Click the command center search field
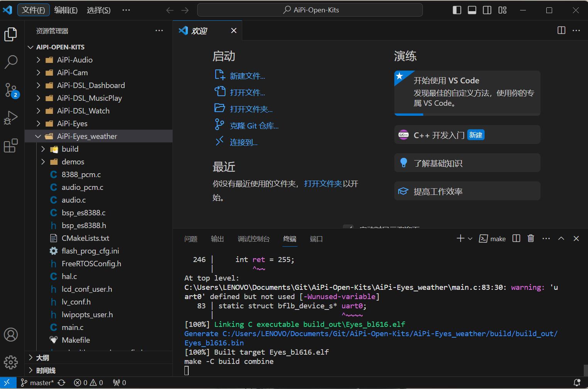Image resolution: width=588 pixels, height=389 pixels. (310, 10)
